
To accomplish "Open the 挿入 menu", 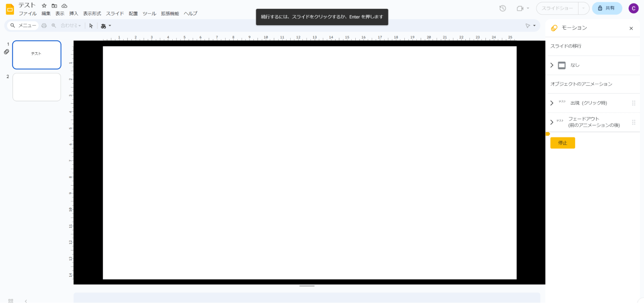I will (x=73, y=14).
